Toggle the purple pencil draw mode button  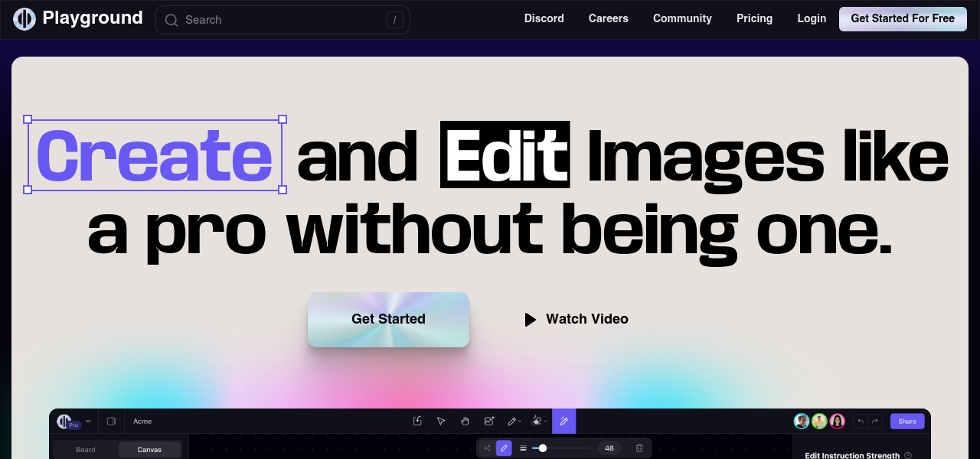coord(504,448)
